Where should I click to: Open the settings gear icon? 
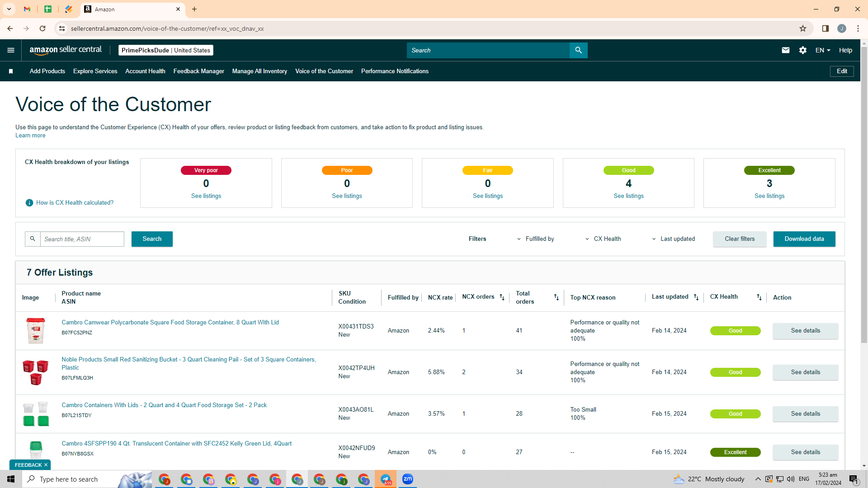point(803,50)
